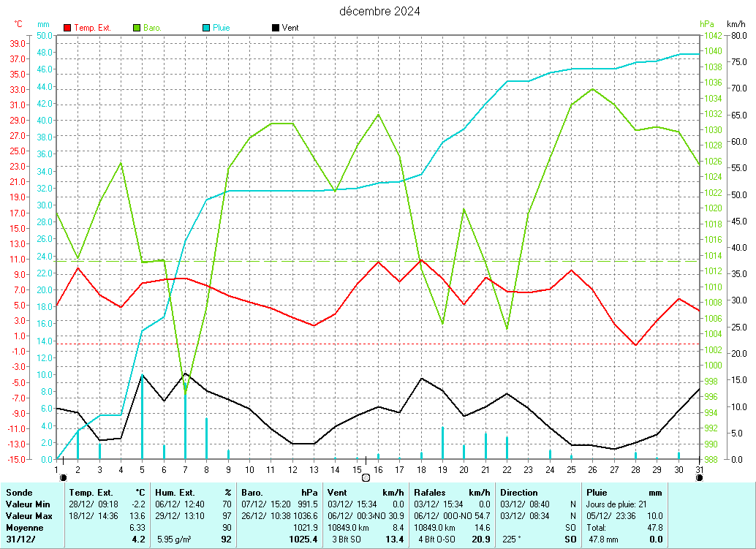Screen dimensions: 756x549
Task: Click the black Vent legend square
Action: (275, 28)
